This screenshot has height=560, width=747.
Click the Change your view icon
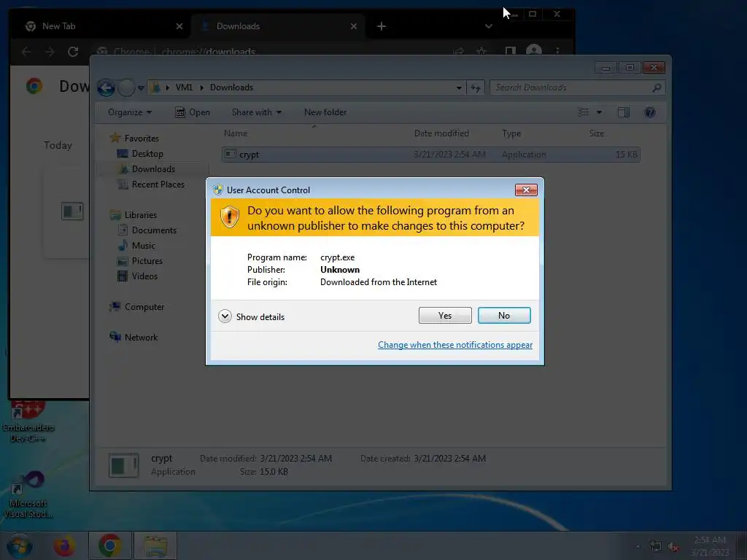[x=584, y=112]
